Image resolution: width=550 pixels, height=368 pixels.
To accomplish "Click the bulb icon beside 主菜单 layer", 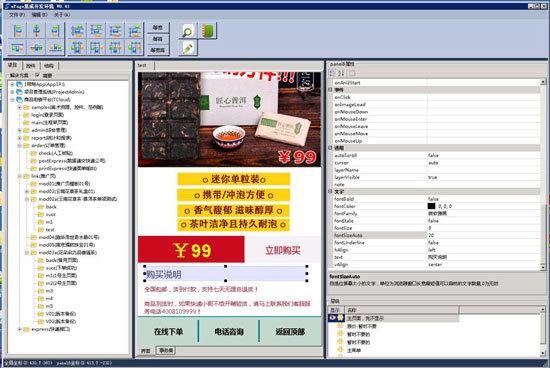I will click(x=340, y=350).
